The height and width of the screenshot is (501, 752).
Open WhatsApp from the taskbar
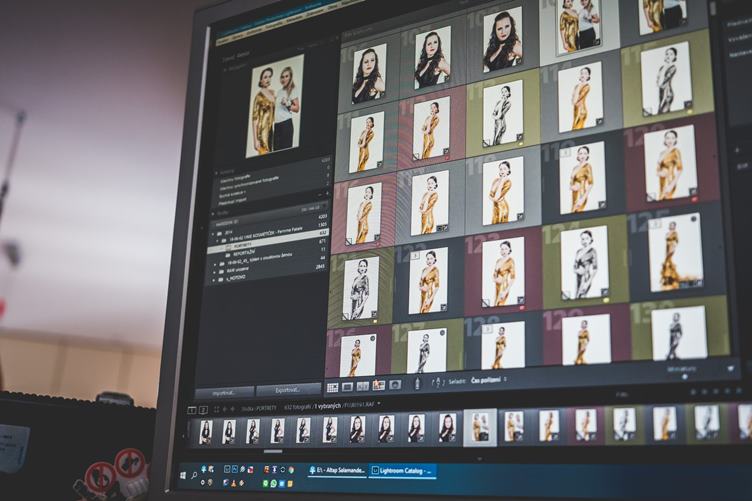click(x=274, y=484)
